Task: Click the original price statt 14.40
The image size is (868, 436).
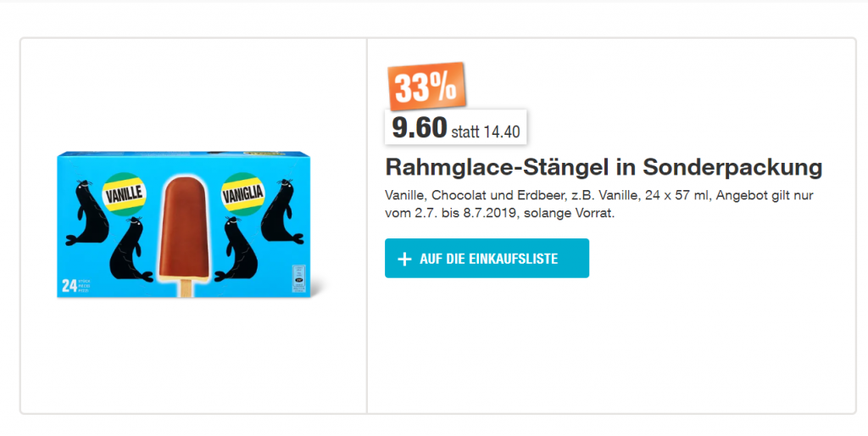Action: point(486,131)
